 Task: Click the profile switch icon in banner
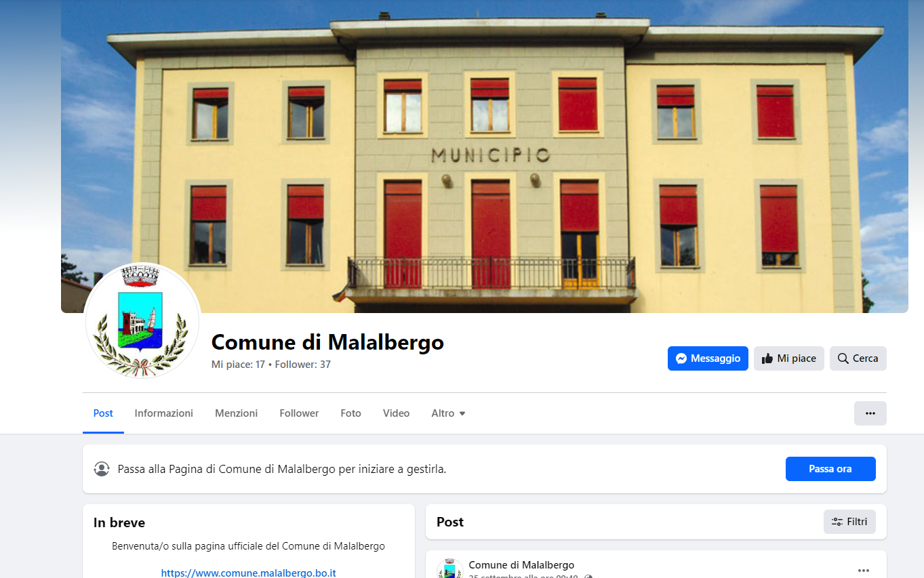tap(102, 469)
